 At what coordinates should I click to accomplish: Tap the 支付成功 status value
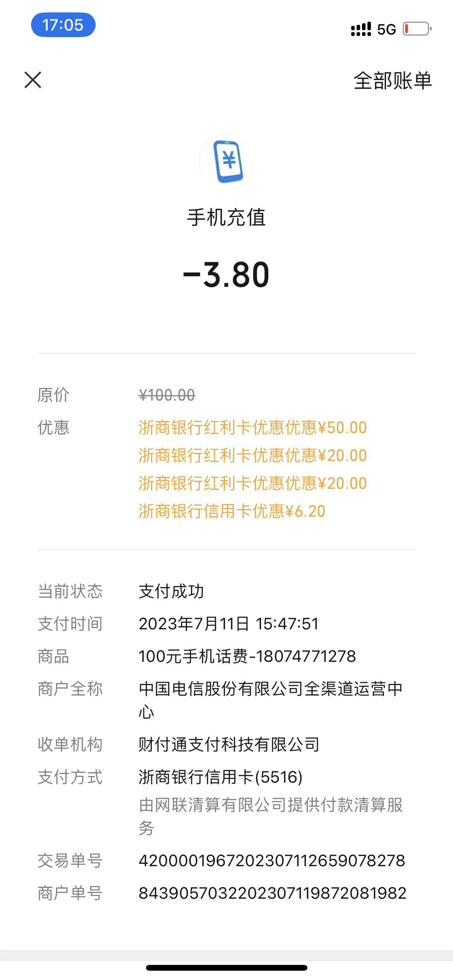[x=171, y=591]
